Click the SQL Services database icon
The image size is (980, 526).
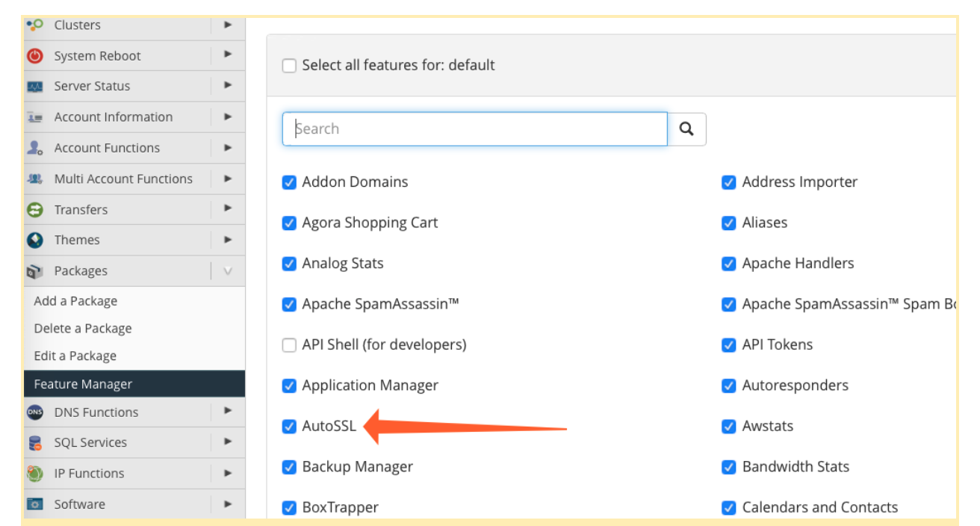tap(35, 443)
